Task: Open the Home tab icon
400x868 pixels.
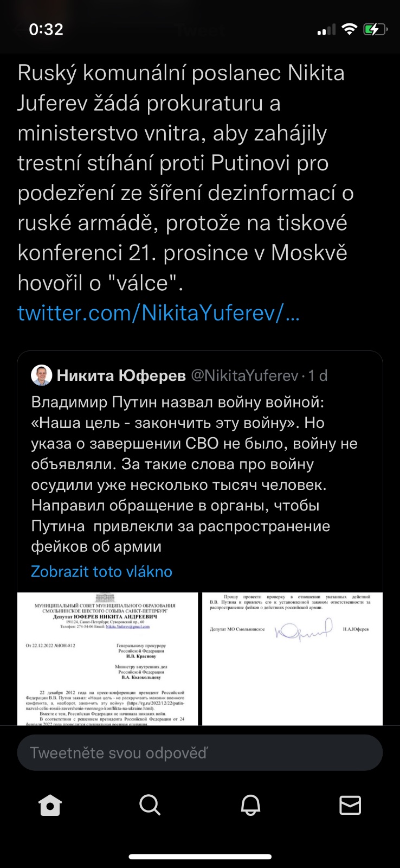Action: point(50,805)
